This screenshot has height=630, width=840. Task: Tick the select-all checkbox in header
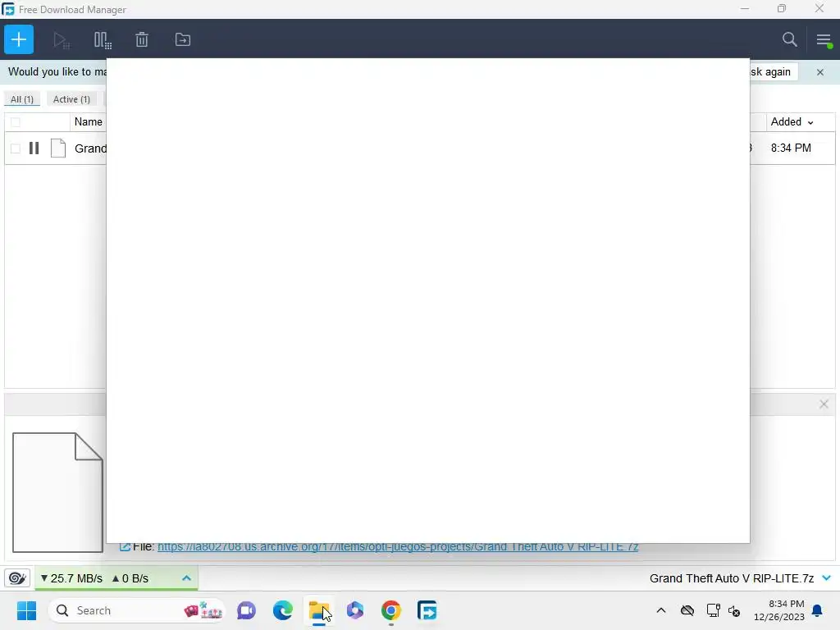(x=16, y=122)
